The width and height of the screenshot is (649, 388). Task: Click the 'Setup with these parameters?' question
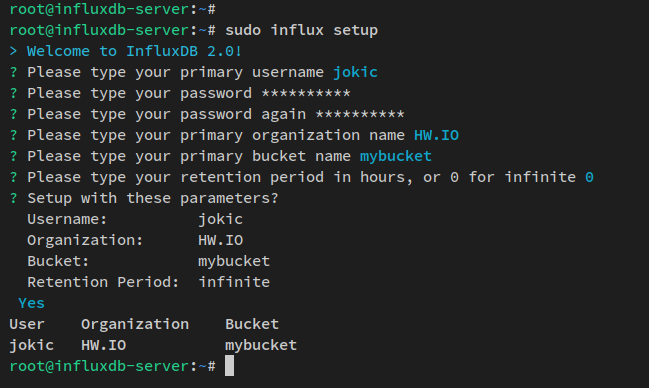153,198
